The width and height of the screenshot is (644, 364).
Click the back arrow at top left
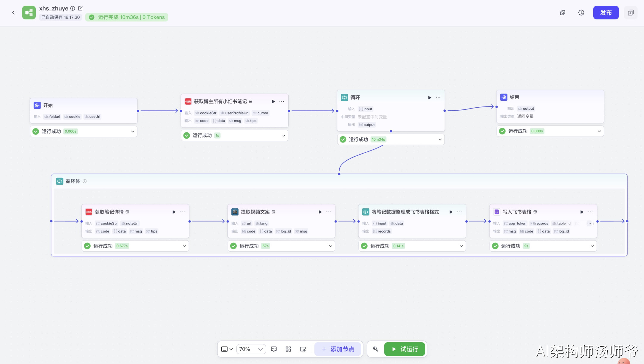click(x=13, y=13)
